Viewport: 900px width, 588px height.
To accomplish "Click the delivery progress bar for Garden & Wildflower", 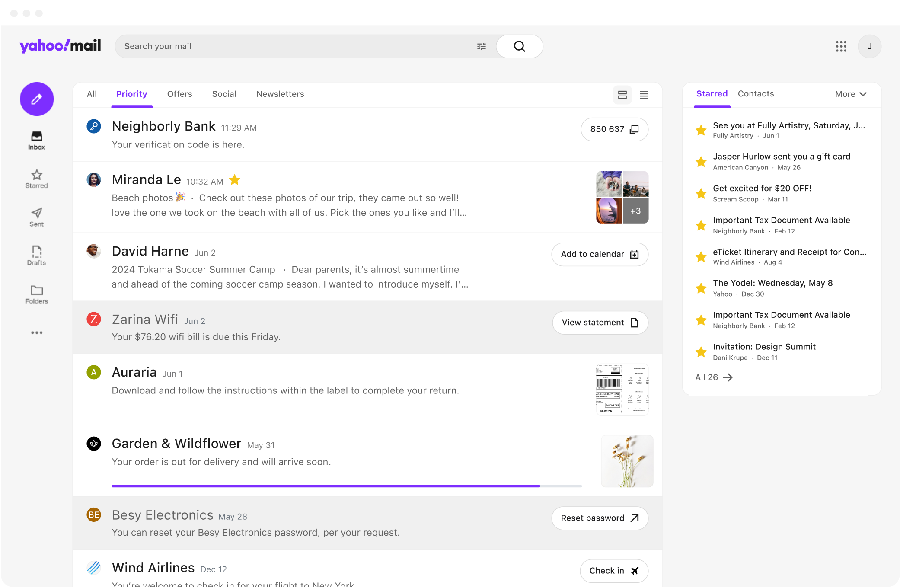I will [x=346, y=486].
